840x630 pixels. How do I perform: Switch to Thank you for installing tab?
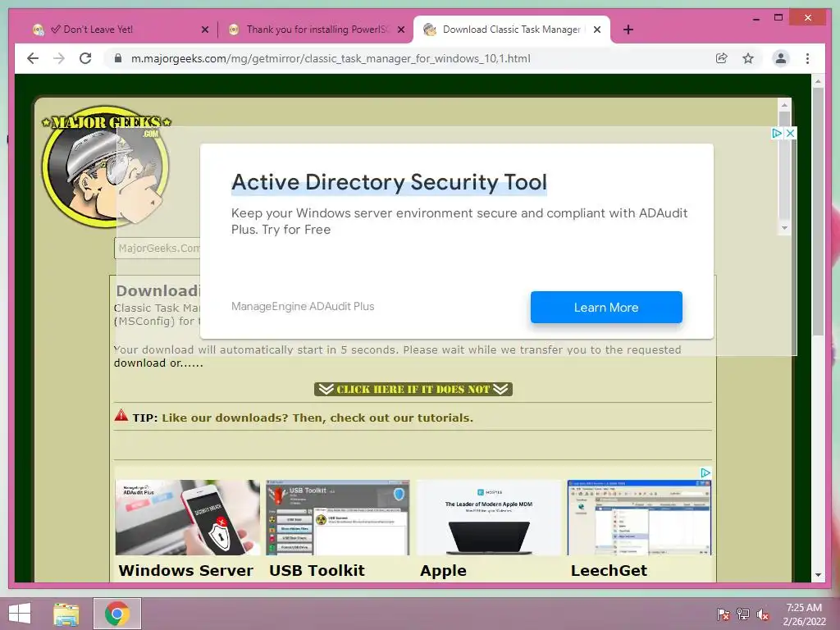pos(316,30)
